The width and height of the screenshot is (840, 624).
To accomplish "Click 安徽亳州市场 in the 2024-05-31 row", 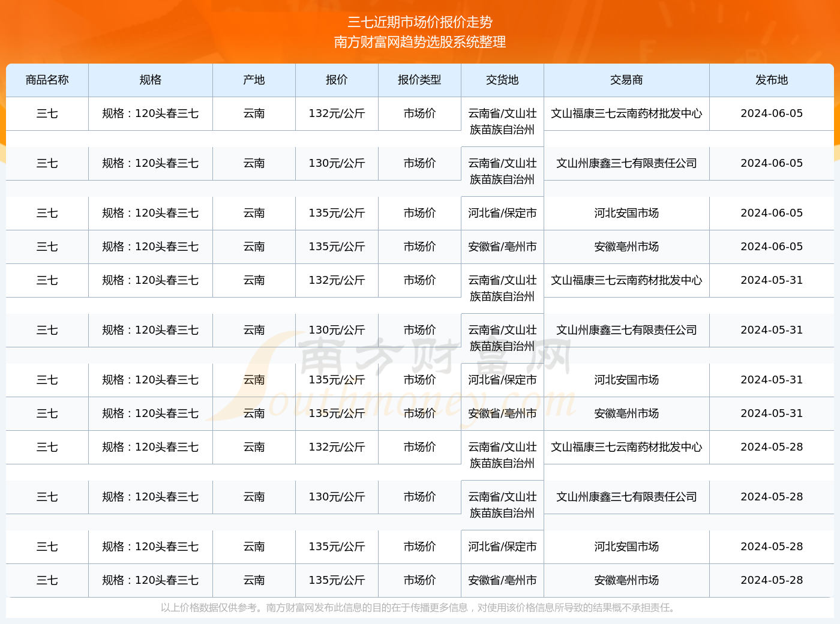I will click(x=627, y=413).
